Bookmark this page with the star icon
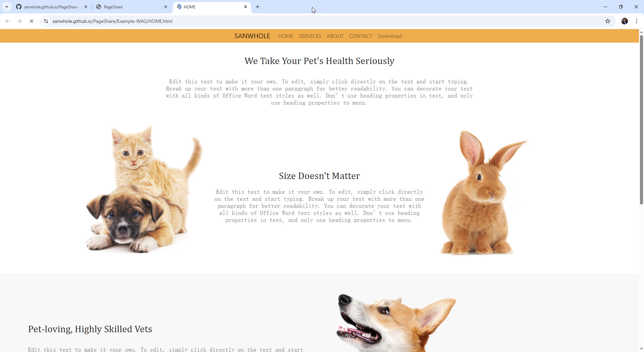Screen dimensions: 644x352 pyautogui.click(x=607, y=21)
